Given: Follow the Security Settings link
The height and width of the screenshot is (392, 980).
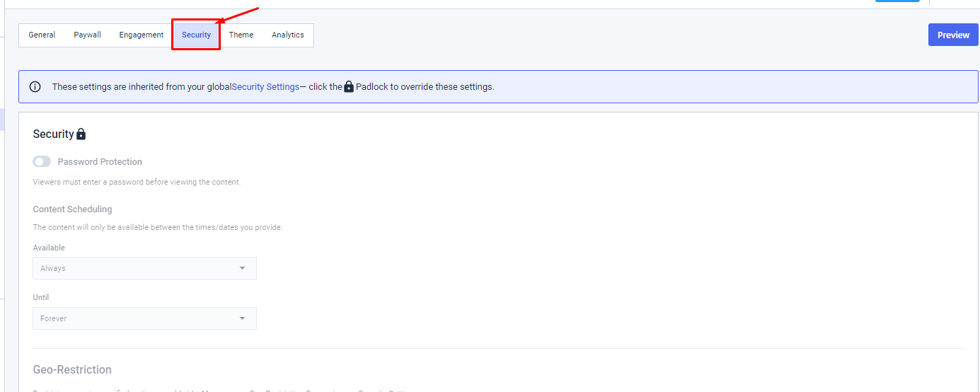Looking at the screenshot, I should [265, 87].
